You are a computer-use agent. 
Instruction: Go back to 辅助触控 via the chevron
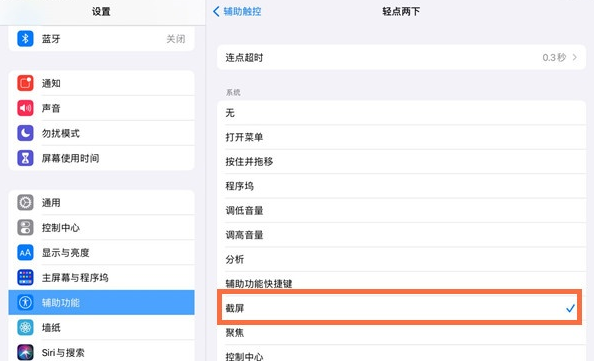point(216,11)
